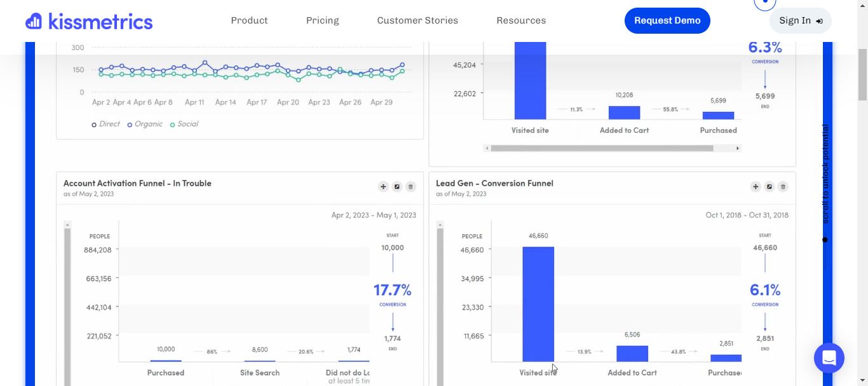Click the Request Demo button
Viewport: 868px width, 386px height.
[x=667, y=20]
